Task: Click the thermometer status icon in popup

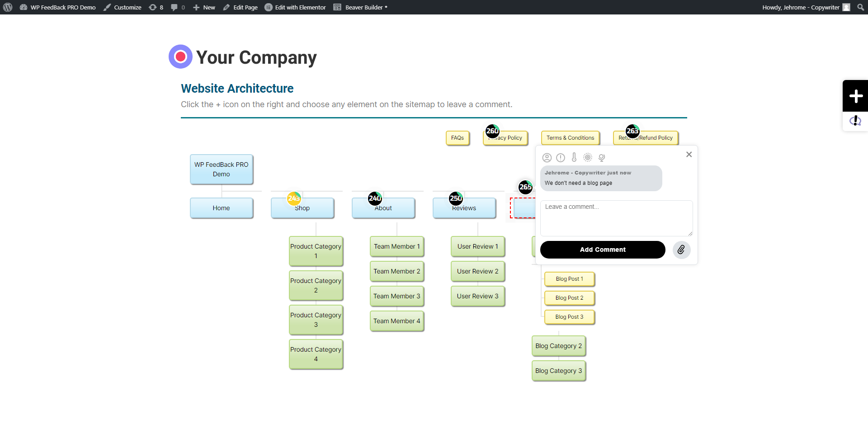Action: pos(574,157)
